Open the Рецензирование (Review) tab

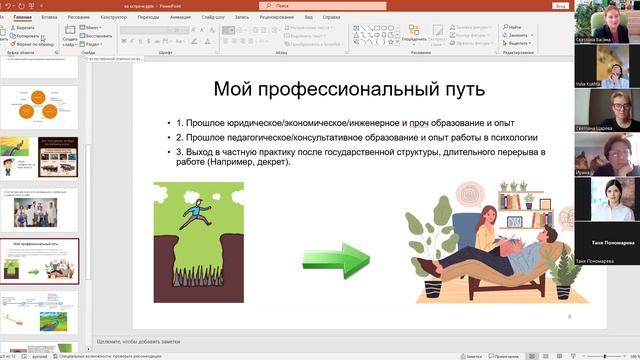click(276, 17)
